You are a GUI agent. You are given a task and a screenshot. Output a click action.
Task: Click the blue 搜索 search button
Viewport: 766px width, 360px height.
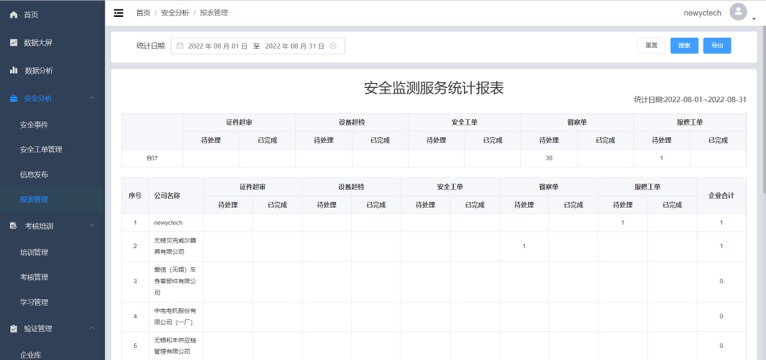pos(684,45)
